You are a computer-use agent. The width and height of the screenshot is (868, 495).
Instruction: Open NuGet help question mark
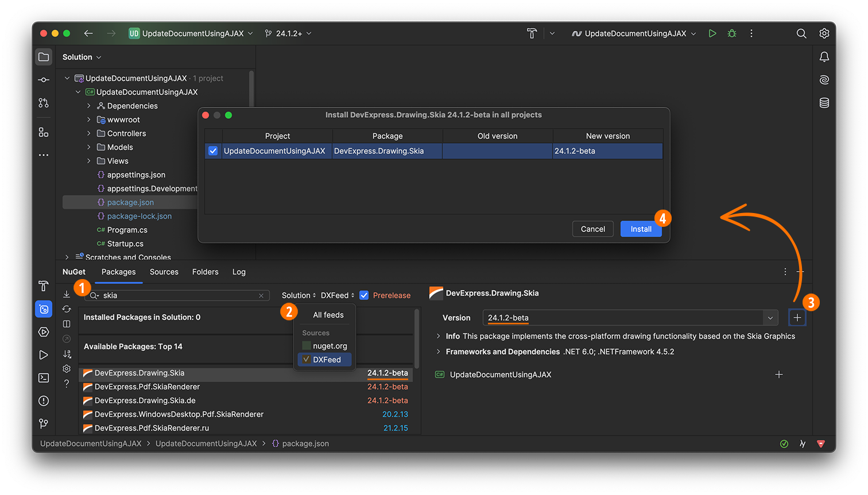[67, 384]
